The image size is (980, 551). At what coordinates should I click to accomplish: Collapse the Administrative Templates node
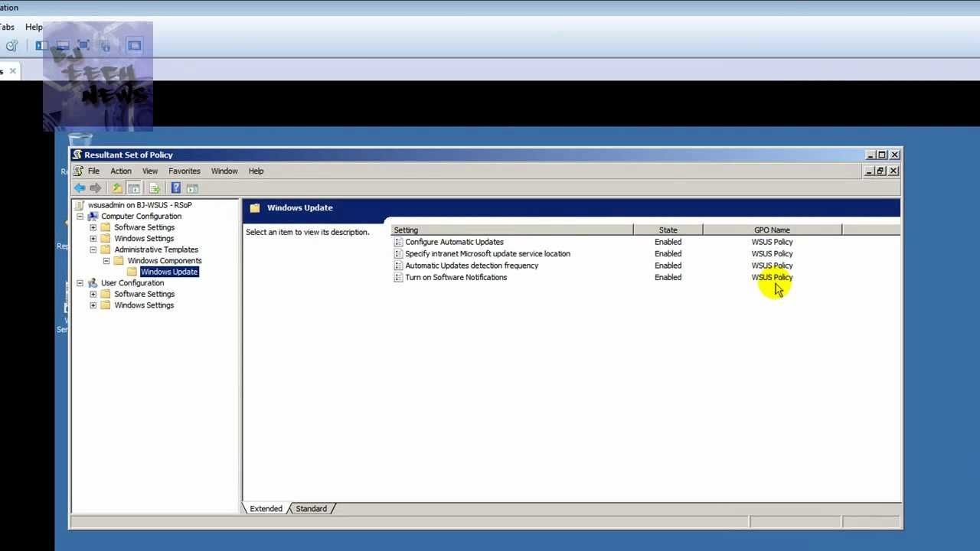(x=93, y=249)
